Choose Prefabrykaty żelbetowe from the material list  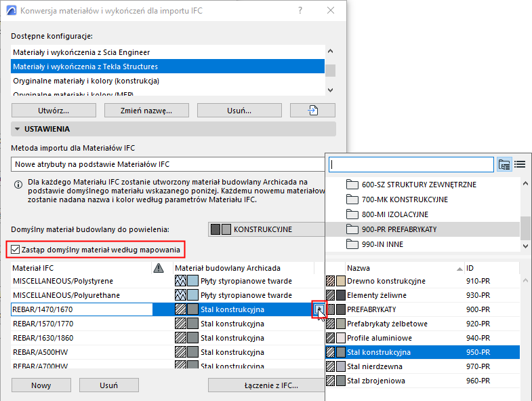[423, 324]
